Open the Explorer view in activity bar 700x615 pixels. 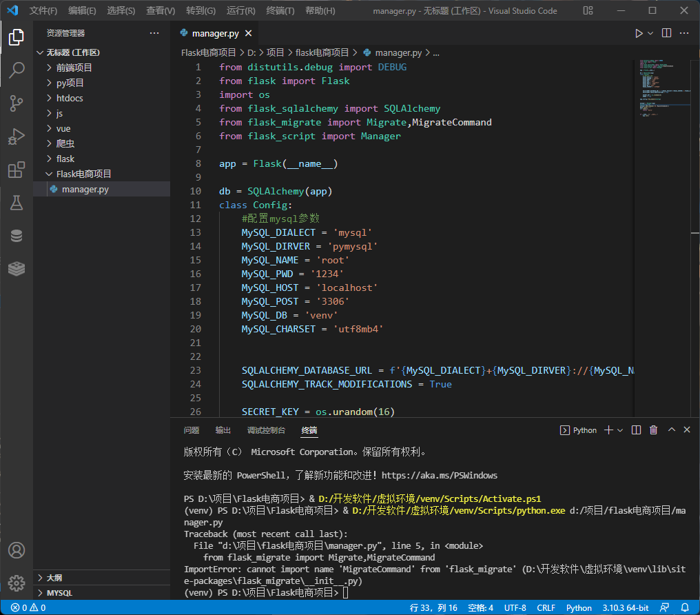tap(17, 37)
